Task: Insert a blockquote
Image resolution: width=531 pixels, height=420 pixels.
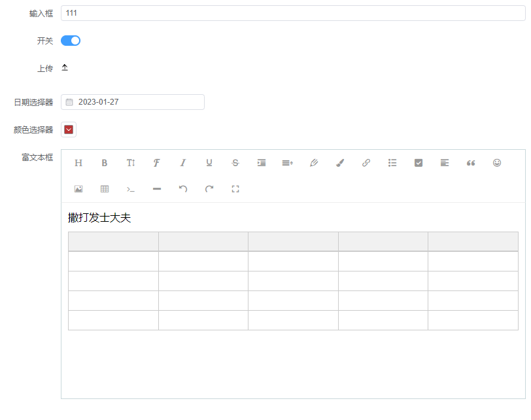Action: pyautogui.click(x=471, y=163)
